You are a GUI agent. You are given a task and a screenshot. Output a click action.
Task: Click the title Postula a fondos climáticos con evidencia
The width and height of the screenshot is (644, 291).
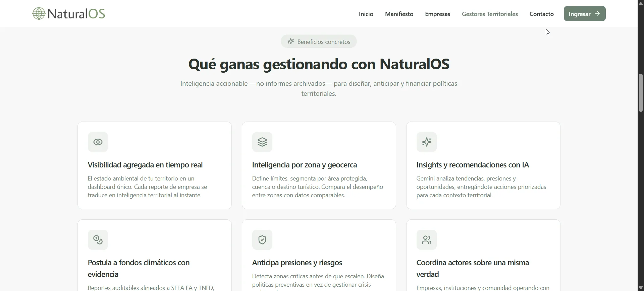139,269
